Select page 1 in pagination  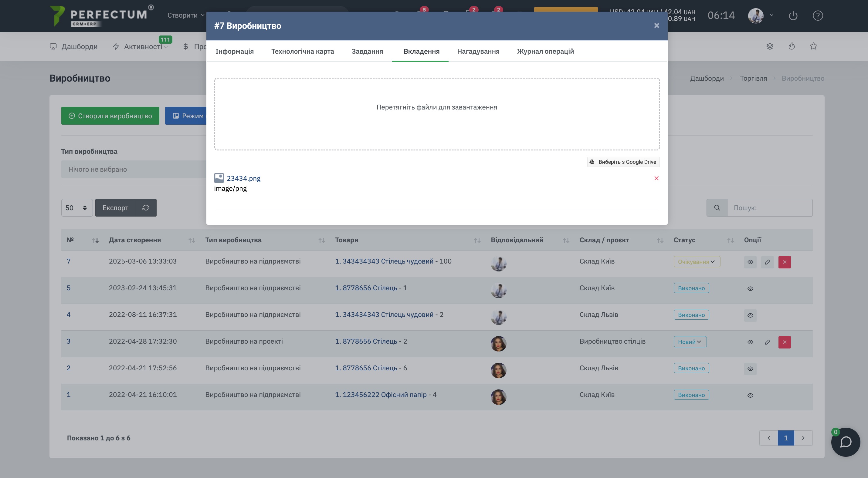coord(786,438)
